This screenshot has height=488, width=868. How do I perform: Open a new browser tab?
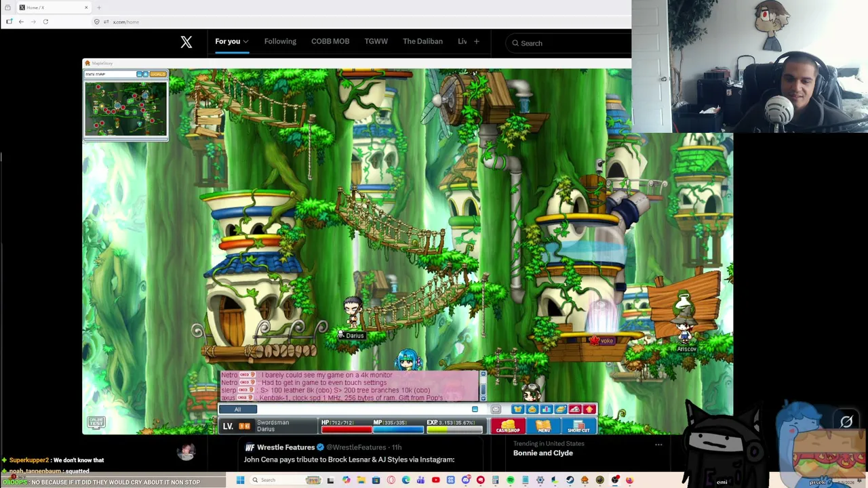[99, 7]
